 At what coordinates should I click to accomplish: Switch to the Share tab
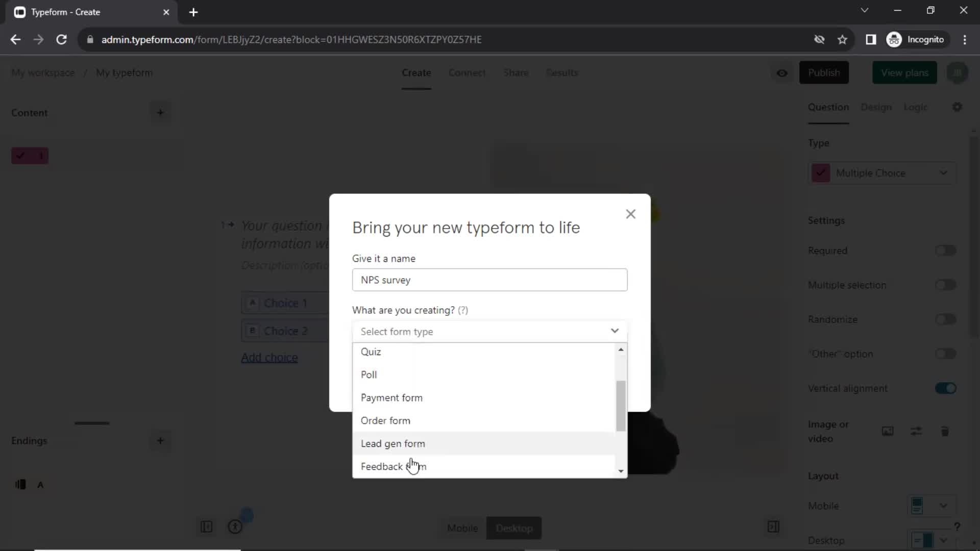516,72
